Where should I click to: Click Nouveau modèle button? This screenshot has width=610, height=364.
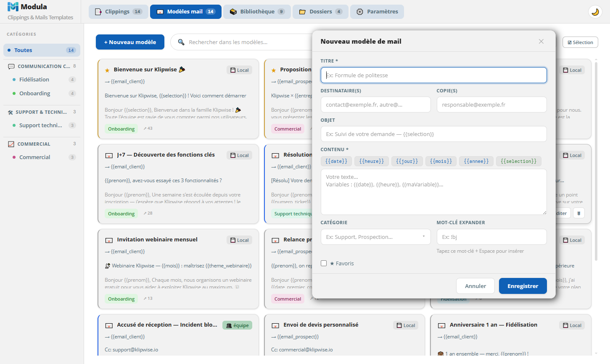coord(130,42)
